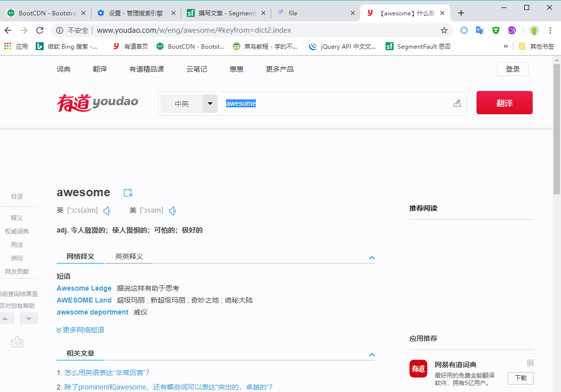The height and width of the screenshot is (392, 561).
Task: Vote up the query result helpfulness
Action: (x=5, y=318)
